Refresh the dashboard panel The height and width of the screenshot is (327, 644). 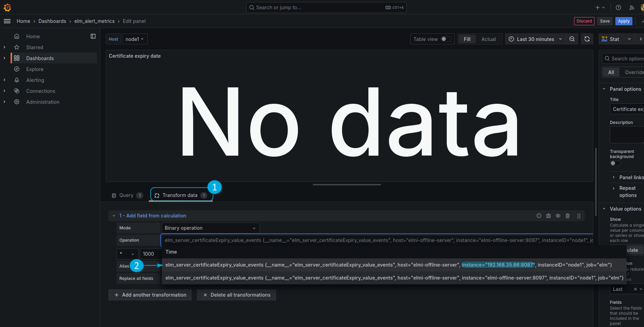(x=587, y=39)
